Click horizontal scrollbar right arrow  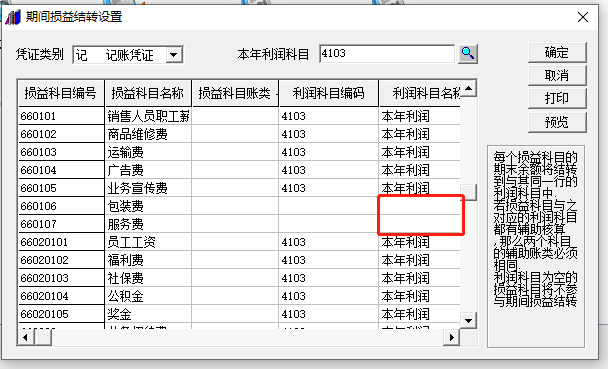pyautogui.click(x=452, y=338)
